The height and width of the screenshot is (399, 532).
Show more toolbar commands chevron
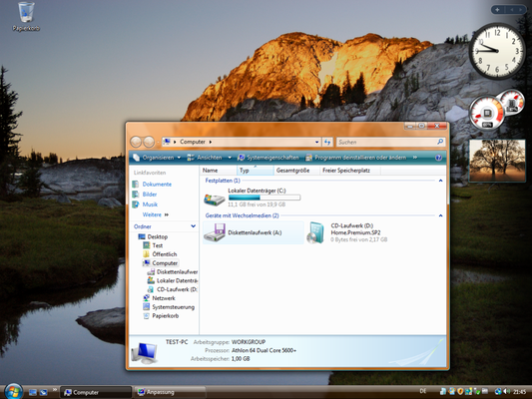click(414, 158)
